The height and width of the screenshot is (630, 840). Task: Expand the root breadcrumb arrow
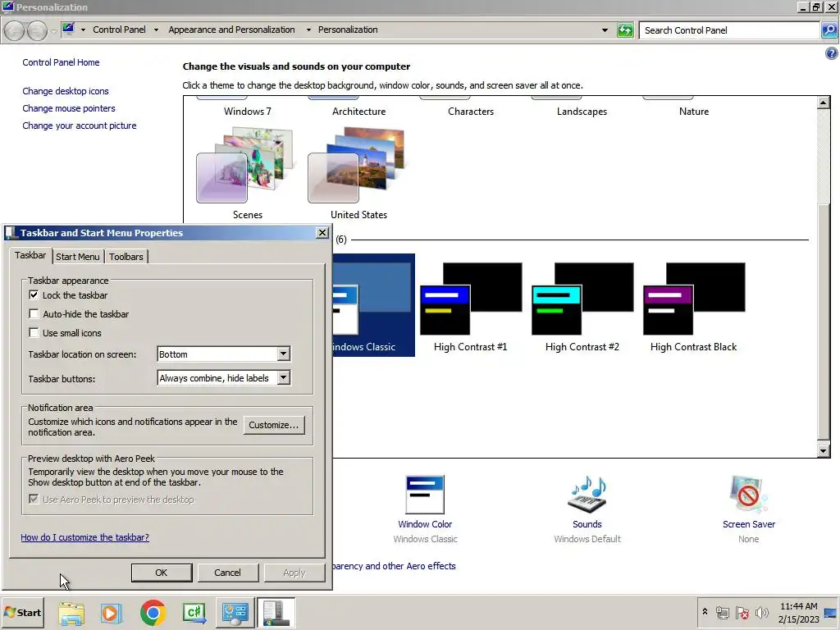83,30
